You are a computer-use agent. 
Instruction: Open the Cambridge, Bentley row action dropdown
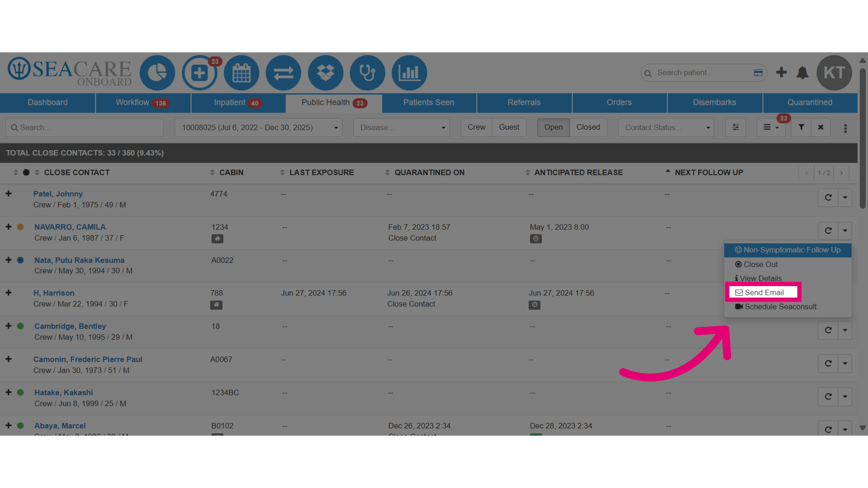[x=845, y=330]
